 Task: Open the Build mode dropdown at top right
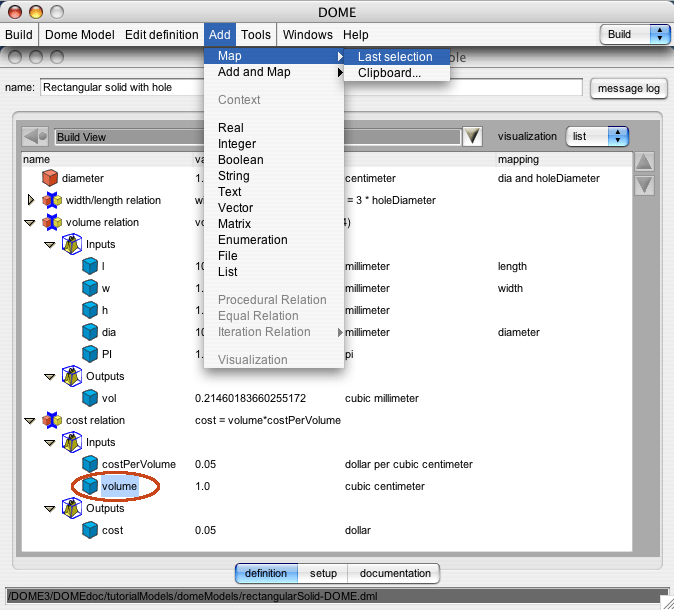pos(635,34)
